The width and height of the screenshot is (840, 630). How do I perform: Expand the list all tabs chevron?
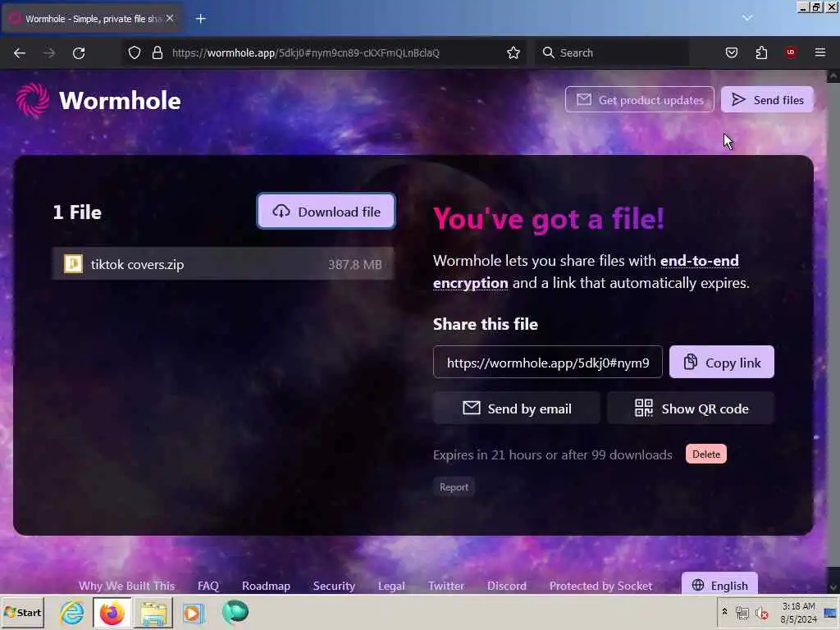(747, 18)
